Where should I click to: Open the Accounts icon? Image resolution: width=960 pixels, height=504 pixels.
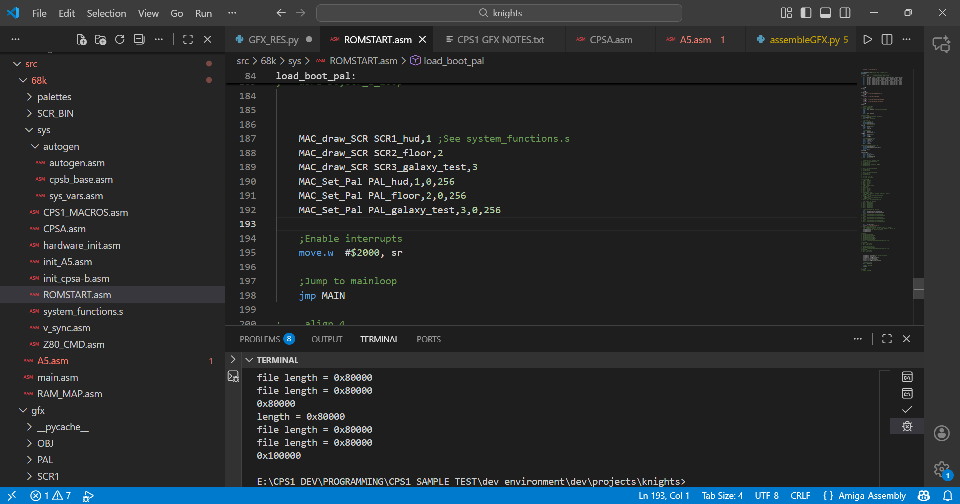pos(942,433)
